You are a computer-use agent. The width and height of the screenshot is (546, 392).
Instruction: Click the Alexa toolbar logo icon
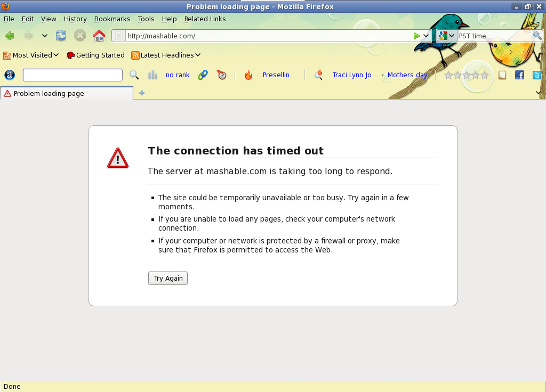pyautogui.click(x=10, y=75)
